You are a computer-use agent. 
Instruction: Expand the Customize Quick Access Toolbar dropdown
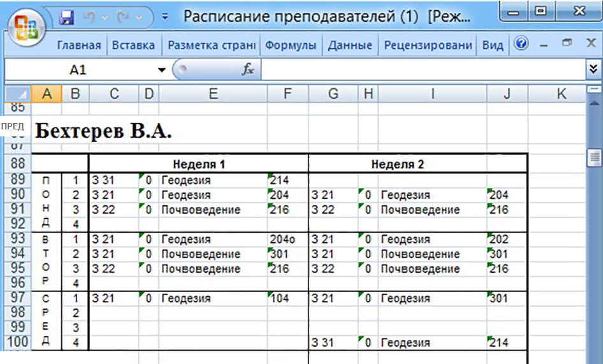[x=165, y=17]
